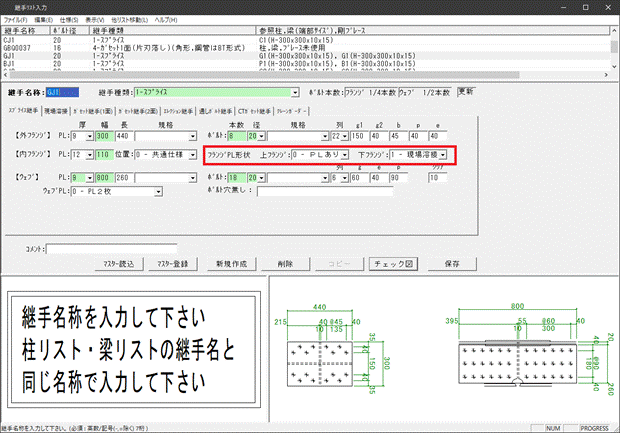The width and height of the screenshot is (620, 433).
Task: Click the web length field 260
Action: [124, 178]
